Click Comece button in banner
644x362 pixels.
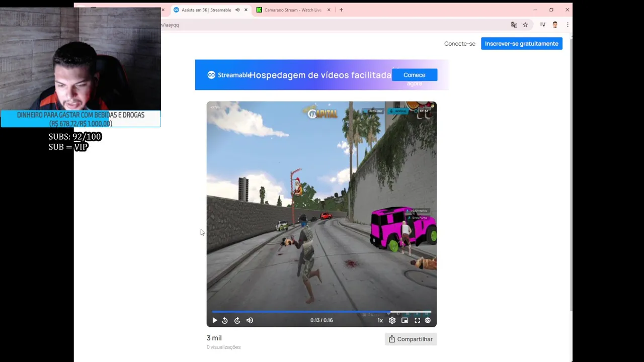click(x=415, y=75)
